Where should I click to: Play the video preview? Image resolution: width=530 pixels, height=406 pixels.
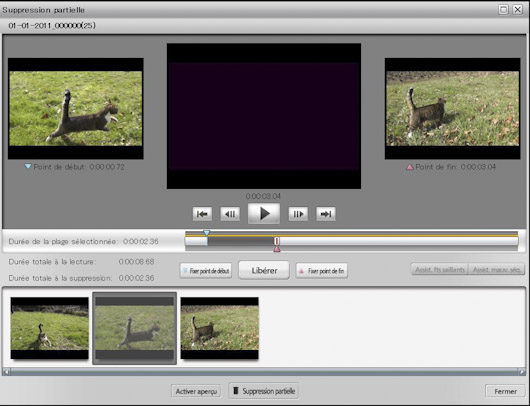pos(264,214)
